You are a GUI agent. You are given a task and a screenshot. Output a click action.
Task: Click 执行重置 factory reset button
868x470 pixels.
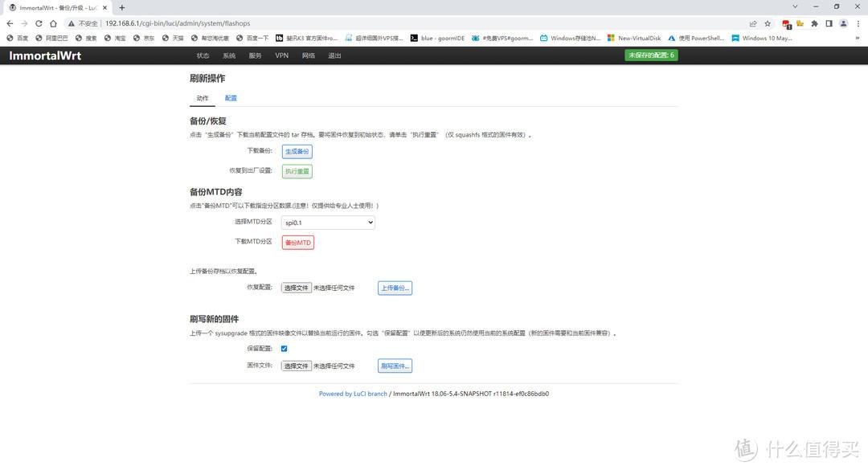[x=297, y=172]
